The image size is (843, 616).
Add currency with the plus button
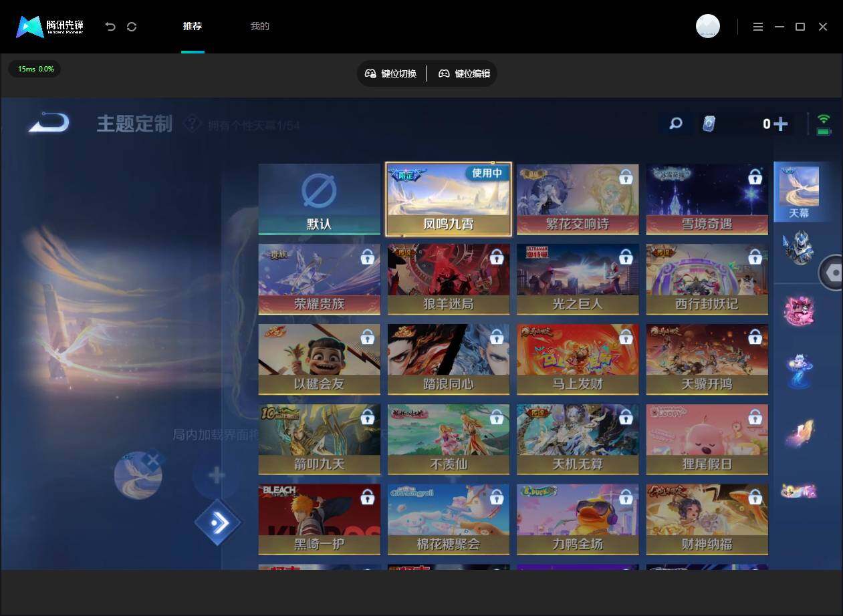(x=780, y=124)
